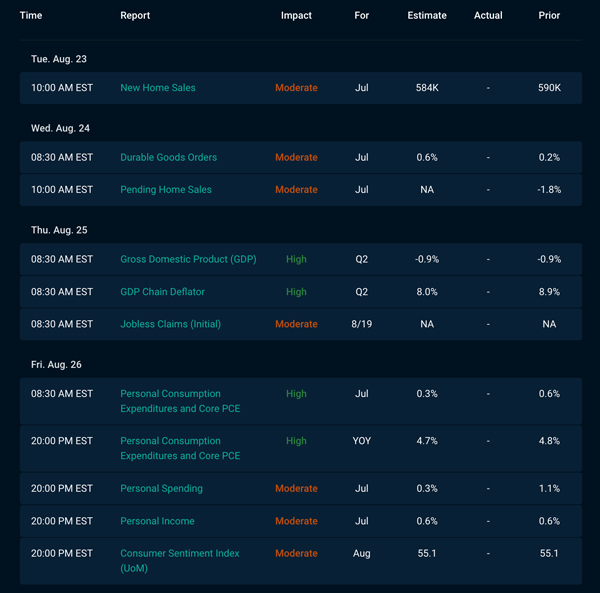
Task: Click the Impact column header
Action: click(296, 15)
